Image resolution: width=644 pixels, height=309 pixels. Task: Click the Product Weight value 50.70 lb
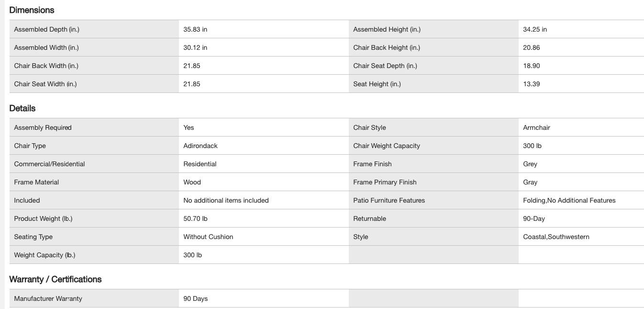coord(195,218)
